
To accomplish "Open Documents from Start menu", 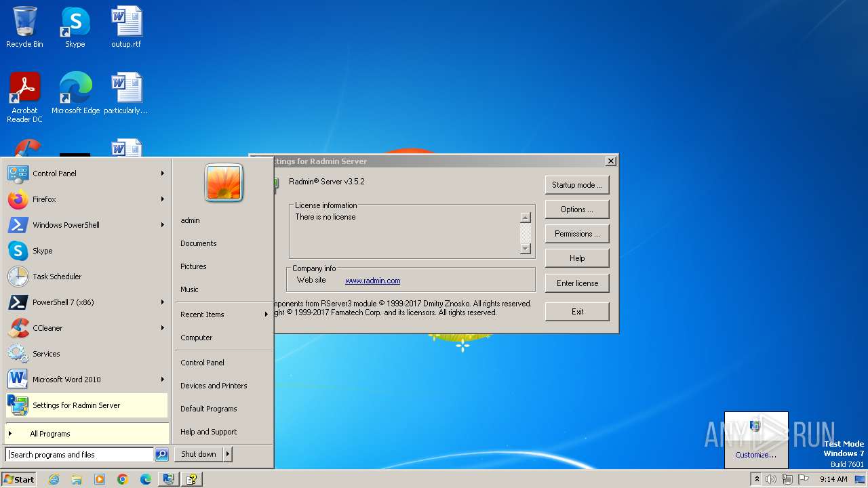I will [x=199, y=243].
